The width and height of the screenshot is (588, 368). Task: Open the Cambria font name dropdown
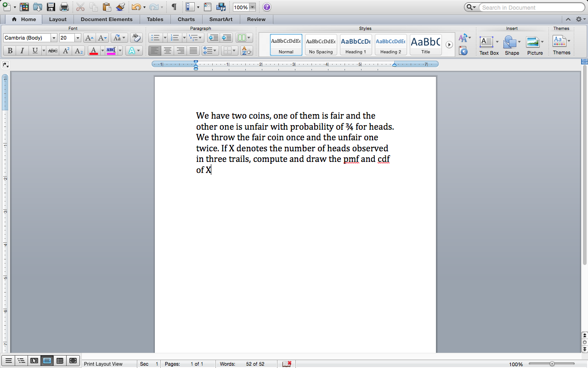pos(54,38)
